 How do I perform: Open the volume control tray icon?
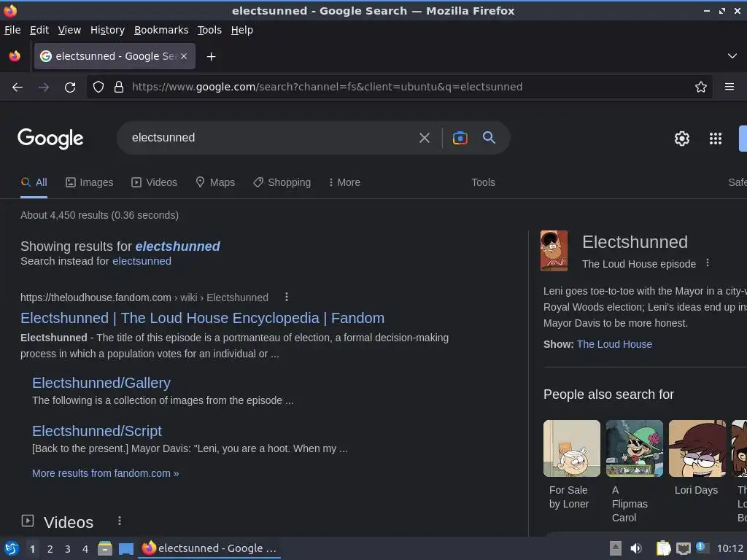tap(636, 548)
